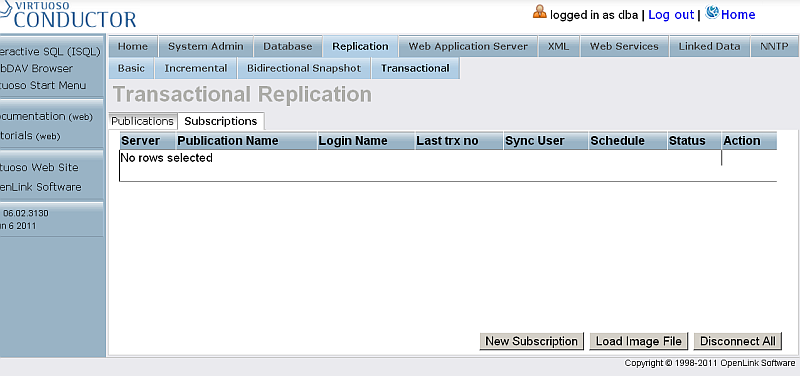
Task: Go to the XML tab
Action: click(559, 46)
